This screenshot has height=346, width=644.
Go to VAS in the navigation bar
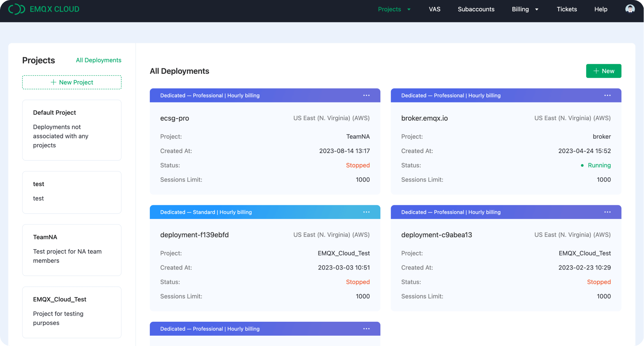(x=434, y=9)
